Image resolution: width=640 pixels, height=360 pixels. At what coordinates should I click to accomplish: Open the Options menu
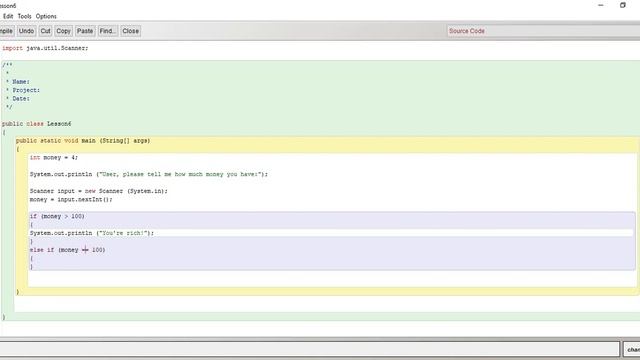46,16
